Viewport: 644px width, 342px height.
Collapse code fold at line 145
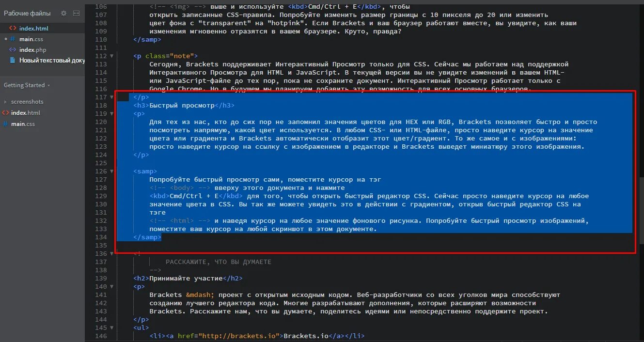click(x=112, y=328)
